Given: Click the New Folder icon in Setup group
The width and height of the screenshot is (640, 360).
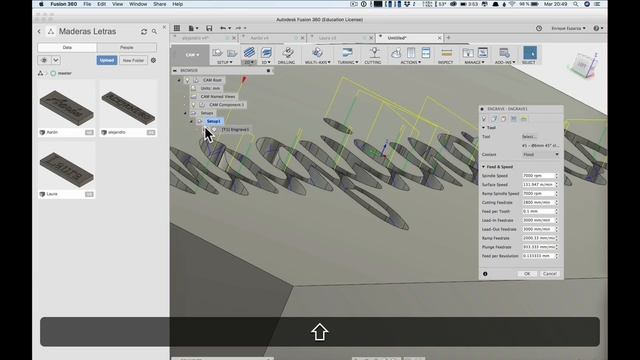Looking at the screenshot, I should pyautogui.click(x=232, y=53).
